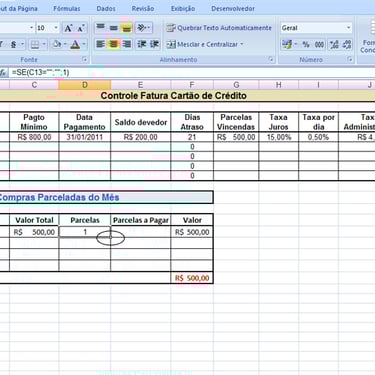Select column C header
375x375 pixels.
pos(34,85)
